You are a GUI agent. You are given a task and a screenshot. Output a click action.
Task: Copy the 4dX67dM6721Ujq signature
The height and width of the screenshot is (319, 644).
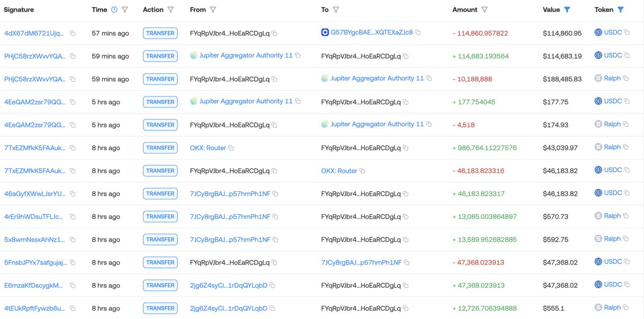pyautogui.click(x=72, y=33)
